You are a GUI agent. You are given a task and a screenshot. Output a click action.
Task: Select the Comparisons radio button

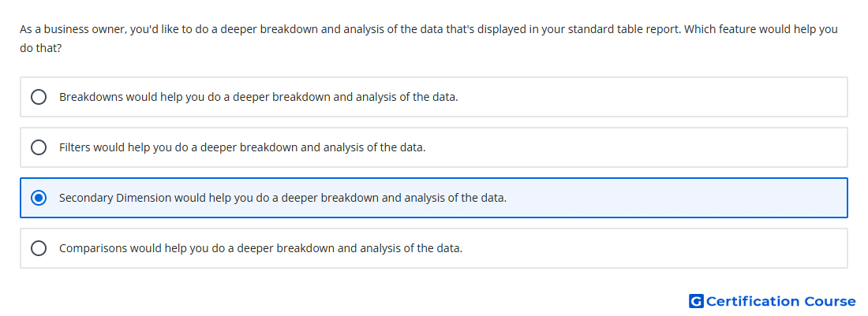[39, 248]
